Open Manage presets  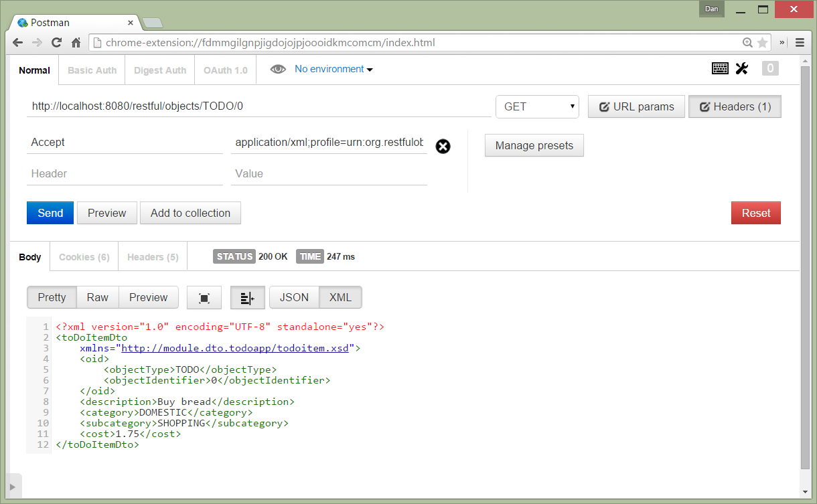pos(534,145)
